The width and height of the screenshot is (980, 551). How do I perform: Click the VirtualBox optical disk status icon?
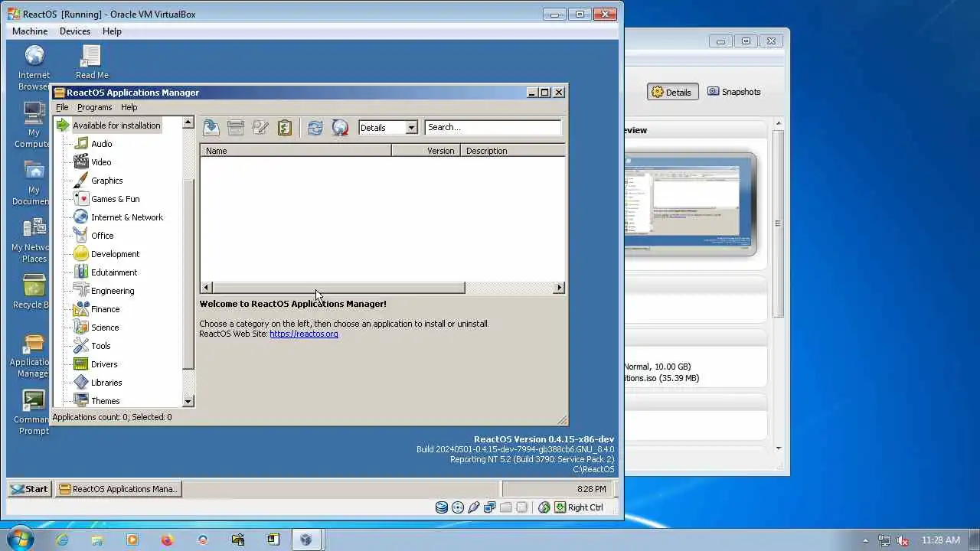[x=458, y=507]
